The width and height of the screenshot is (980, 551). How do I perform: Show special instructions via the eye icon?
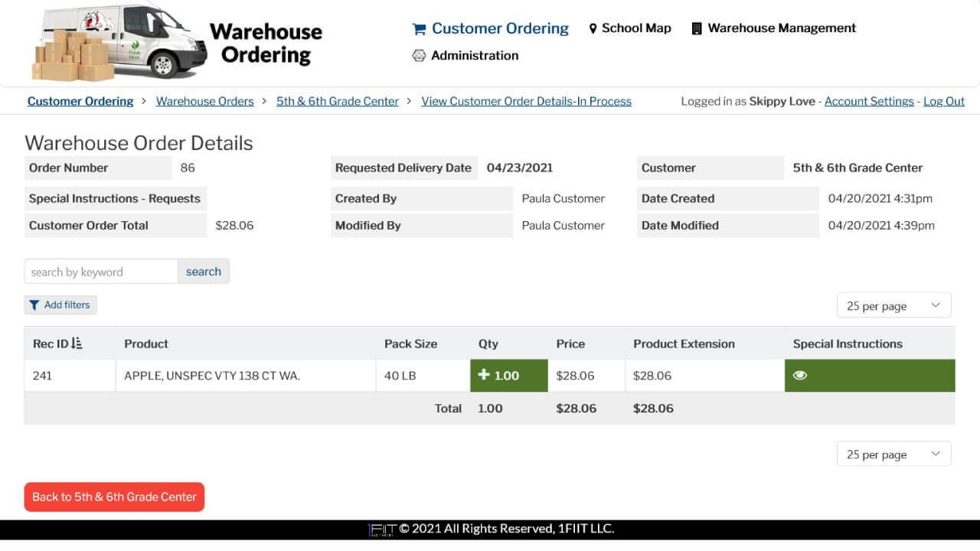[800, 375]
